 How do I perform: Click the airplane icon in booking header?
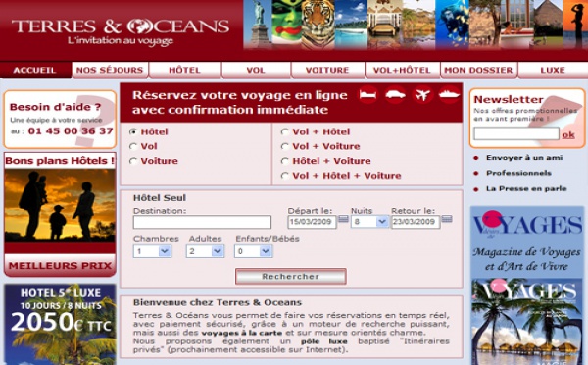pos(422,94)
